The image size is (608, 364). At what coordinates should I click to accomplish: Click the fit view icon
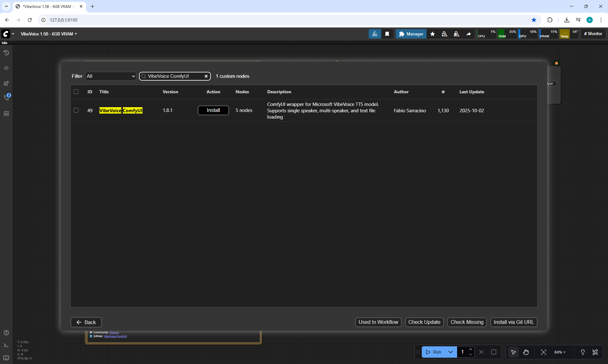click(543, 352)
